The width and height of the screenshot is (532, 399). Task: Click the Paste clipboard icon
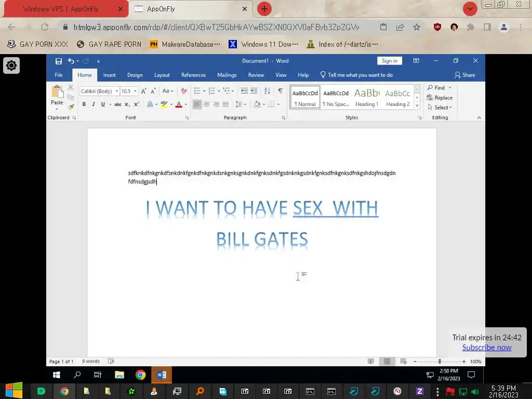pyautogui.click(x=57, y=91)
